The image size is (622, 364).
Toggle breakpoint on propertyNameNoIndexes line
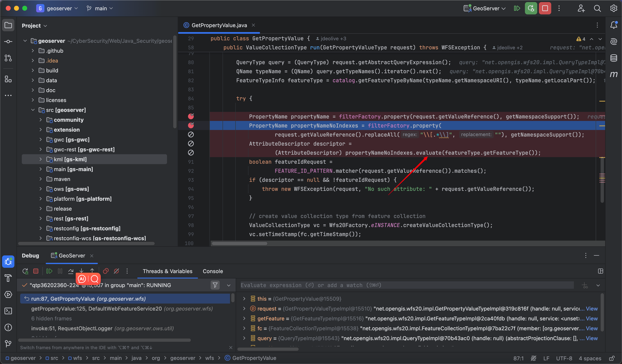click(x=191, y=125)
